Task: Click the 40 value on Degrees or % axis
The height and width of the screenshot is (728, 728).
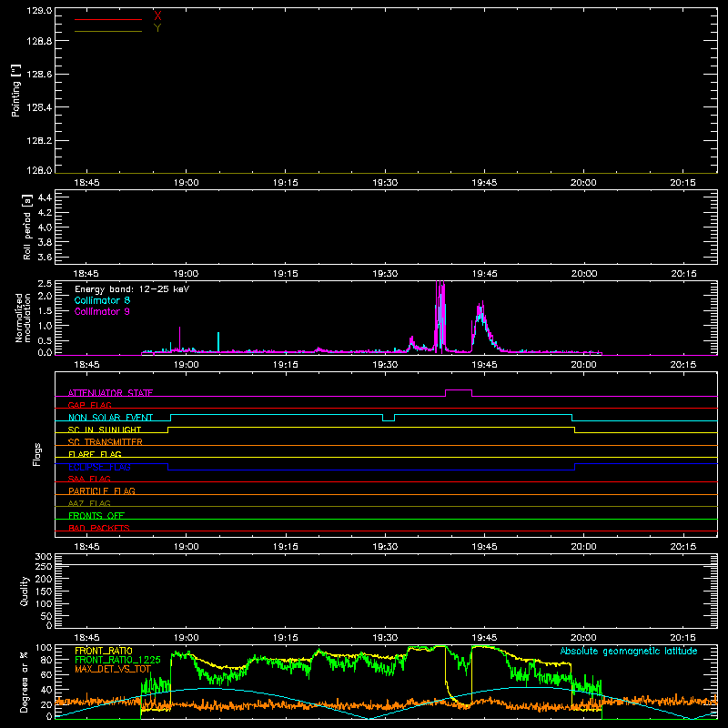Action: (46, 690)
